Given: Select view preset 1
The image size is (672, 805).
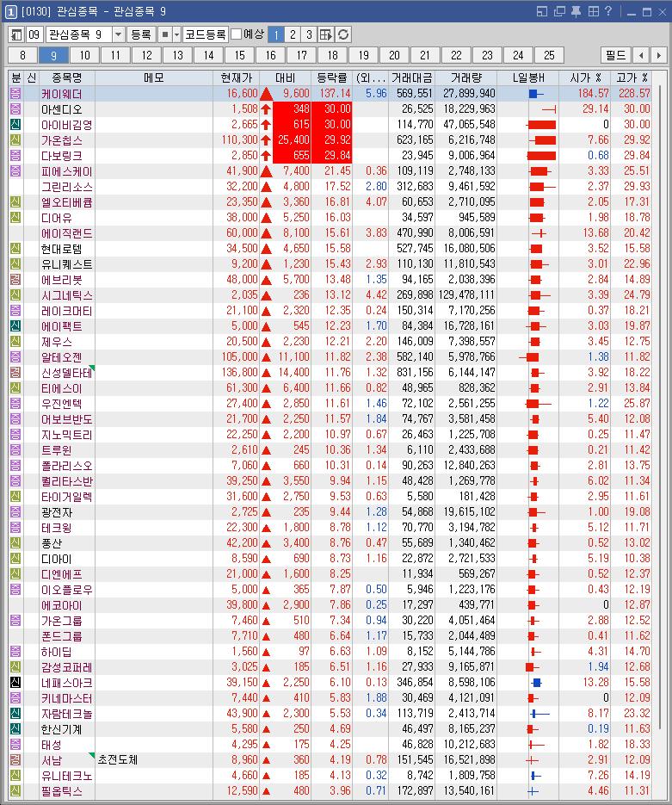Looking at the screenshot, I should point(276,34).
